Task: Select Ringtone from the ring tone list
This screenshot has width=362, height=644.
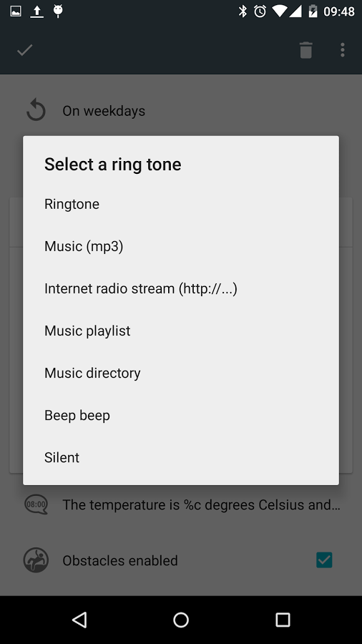Action: 181,204
